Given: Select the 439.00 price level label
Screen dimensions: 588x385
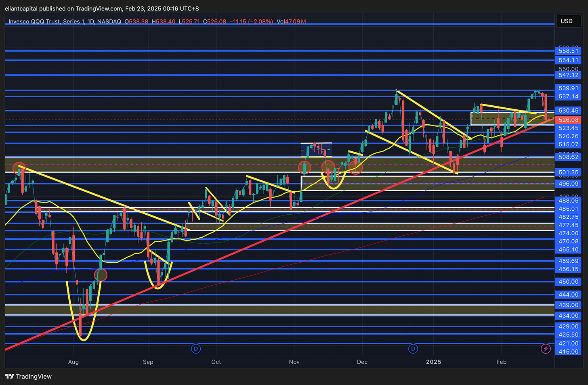Looking at the screenshot, I should tap(568, 305).
